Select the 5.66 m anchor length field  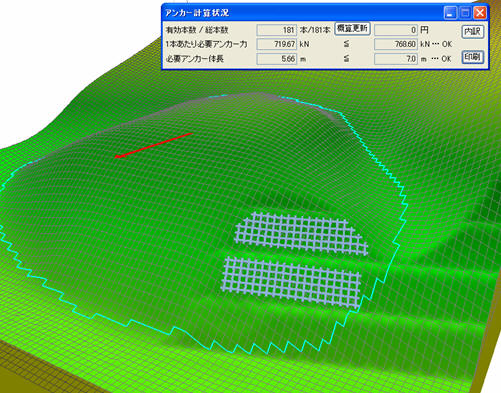(x=276, y=59)
